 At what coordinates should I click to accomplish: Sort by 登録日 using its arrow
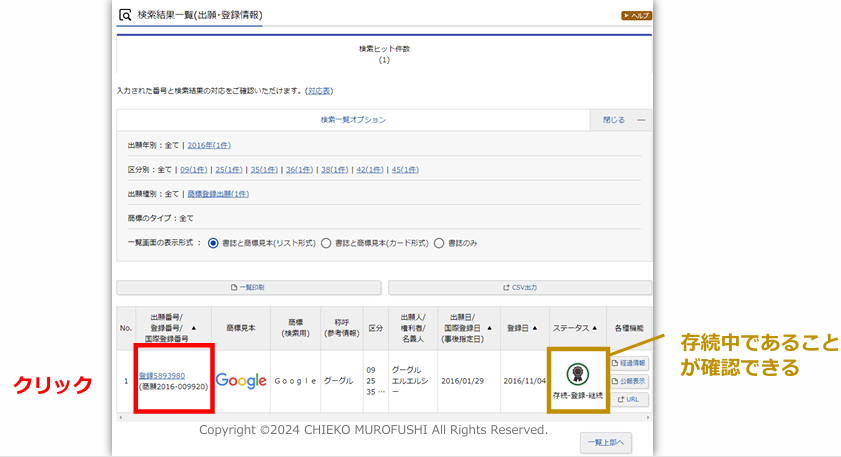(x=535, y=327)
